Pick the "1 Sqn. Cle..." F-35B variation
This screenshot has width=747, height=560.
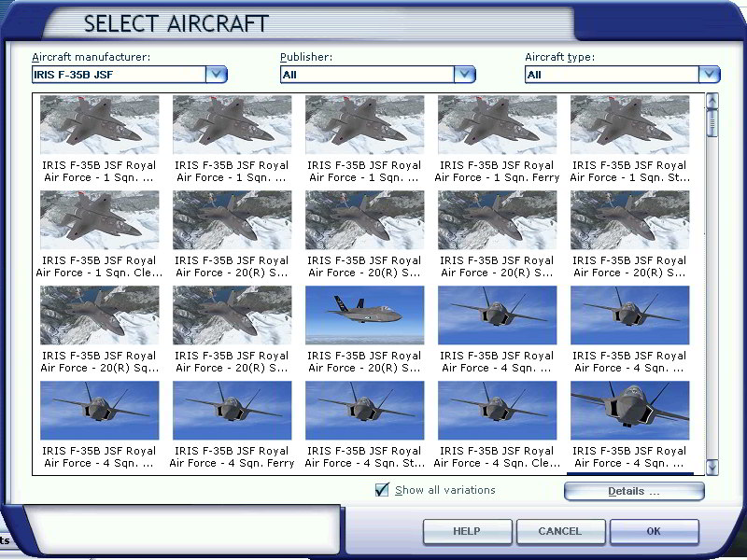coord(100,219)
